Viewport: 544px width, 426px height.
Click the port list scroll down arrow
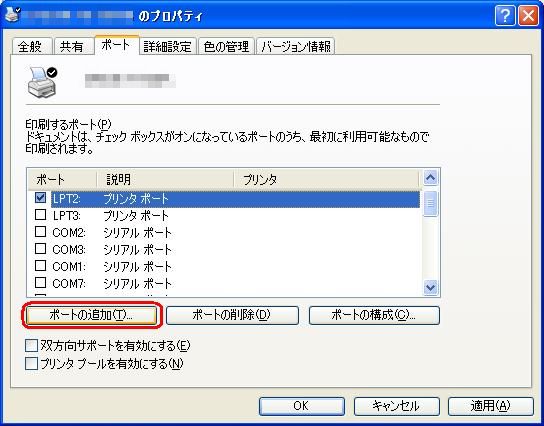(430, 287)
